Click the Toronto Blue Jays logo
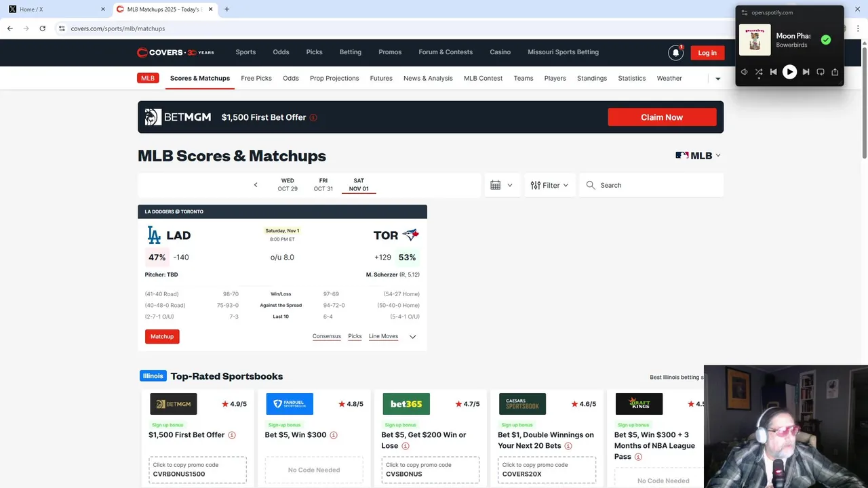 (411, 235)
